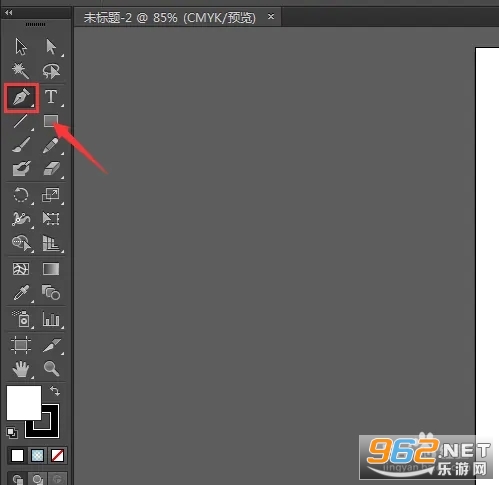This screenshot has height=485, width=499.
Task: Select the Column Graph tool
Action: tap(51, 319)
